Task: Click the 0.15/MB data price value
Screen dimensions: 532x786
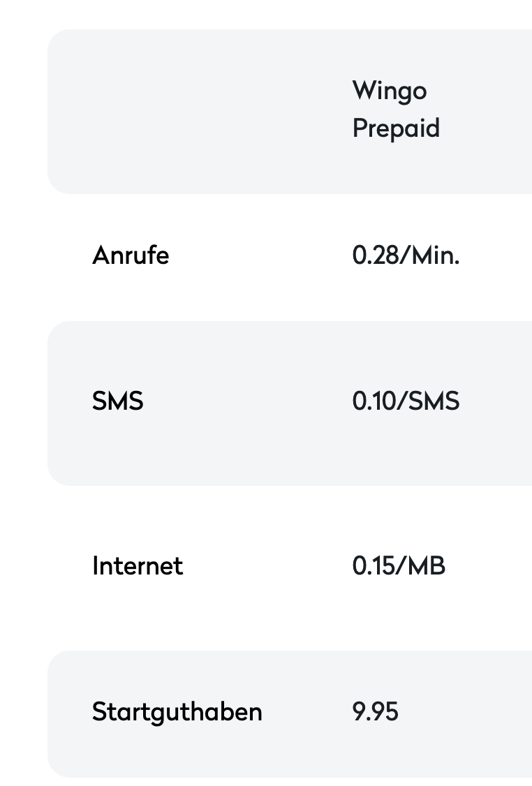Action: [x=399, y=565]
